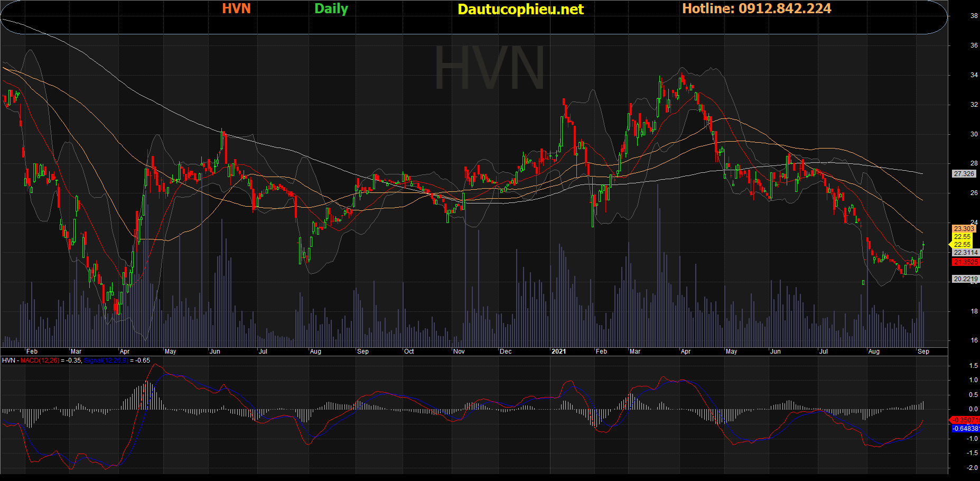Click the HVN watermark in chart
Image resolution: width=980 pixels, height=481 pixels.
click(x=489, y=69)
